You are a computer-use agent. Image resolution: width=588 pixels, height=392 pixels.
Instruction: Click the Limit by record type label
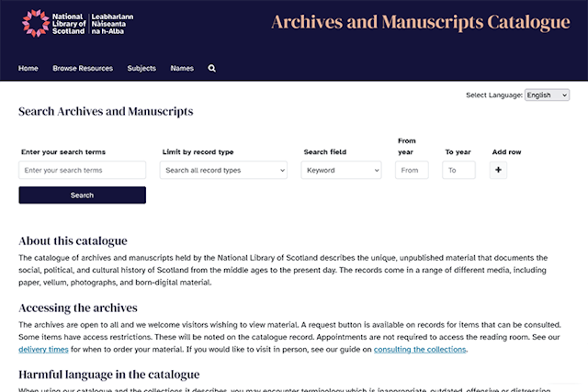pos(198,151)
